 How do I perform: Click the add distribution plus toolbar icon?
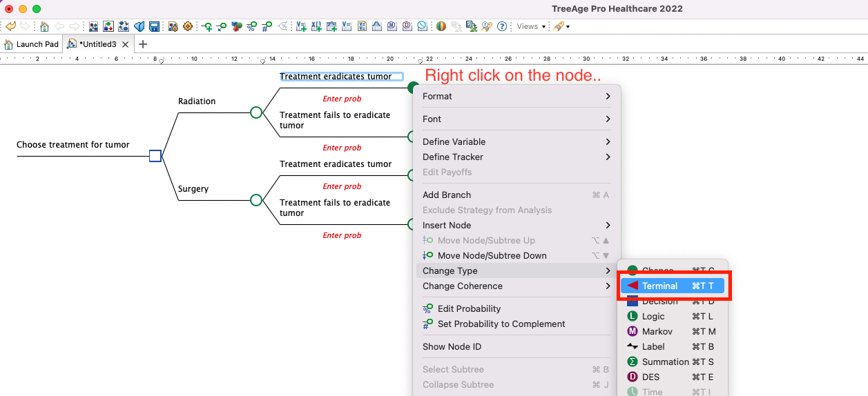tap(331, 27)
